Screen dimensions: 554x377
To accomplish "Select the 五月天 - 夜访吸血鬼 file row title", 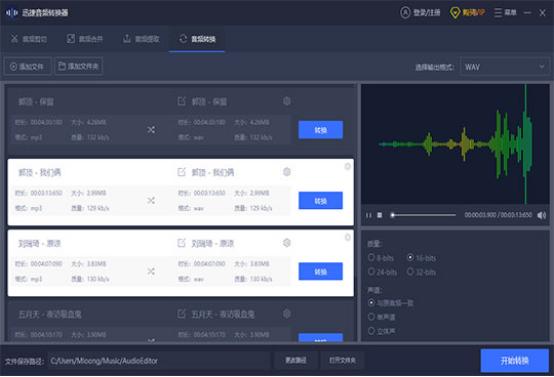I will point(50,314).
